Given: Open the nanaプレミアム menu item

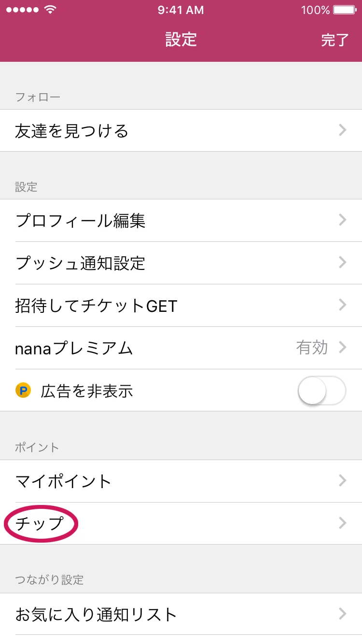Looking at the screenshot, I should pos(181,348).
